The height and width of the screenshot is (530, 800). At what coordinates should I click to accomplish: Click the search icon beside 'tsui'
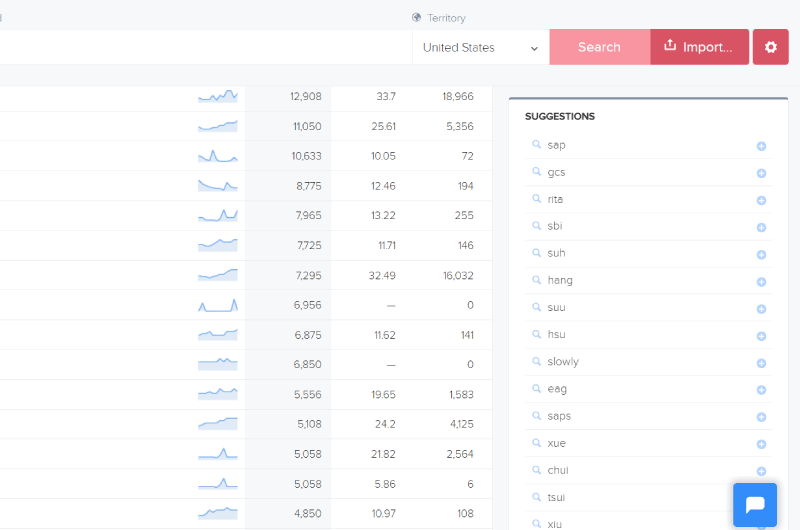pyautogui.click(x=536, y=497)
